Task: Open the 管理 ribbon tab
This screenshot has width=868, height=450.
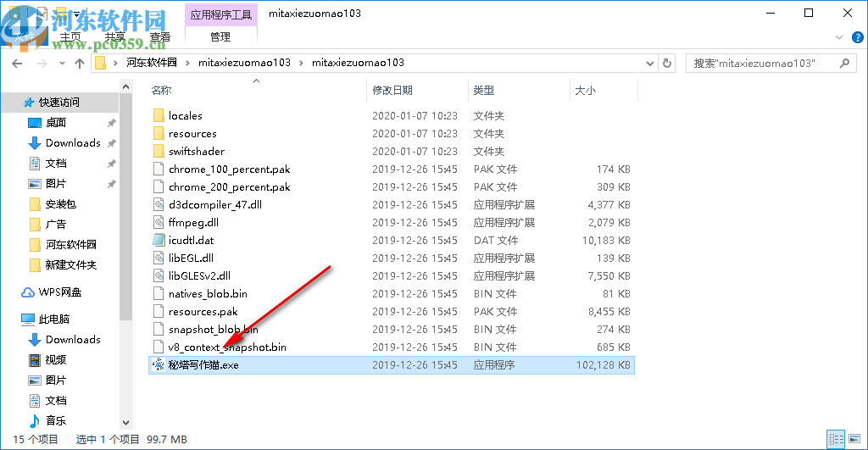Action: (220, 37)
